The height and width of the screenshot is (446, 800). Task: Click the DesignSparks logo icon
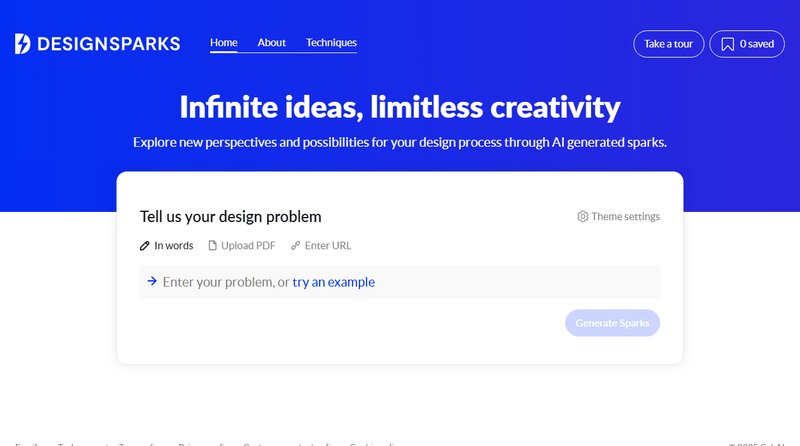click(23, 43)
